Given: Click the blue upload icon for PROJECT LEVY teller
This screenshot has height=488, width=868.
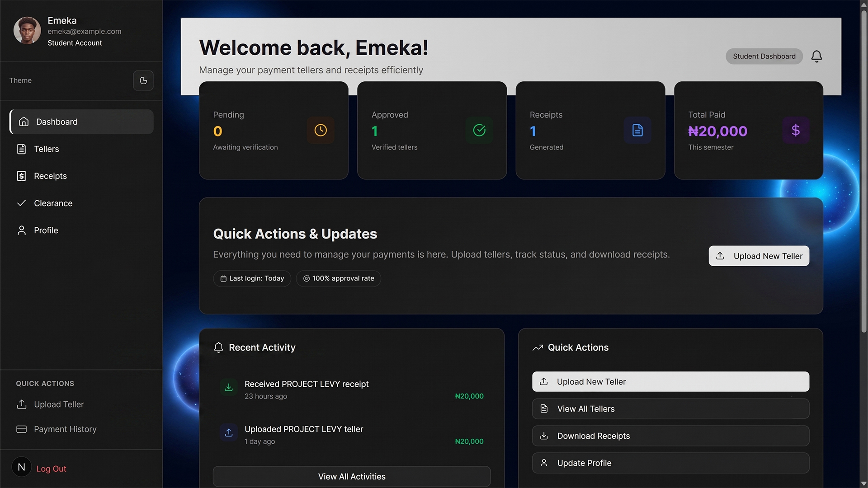Looking at the screenshot, I should (229, 432).
